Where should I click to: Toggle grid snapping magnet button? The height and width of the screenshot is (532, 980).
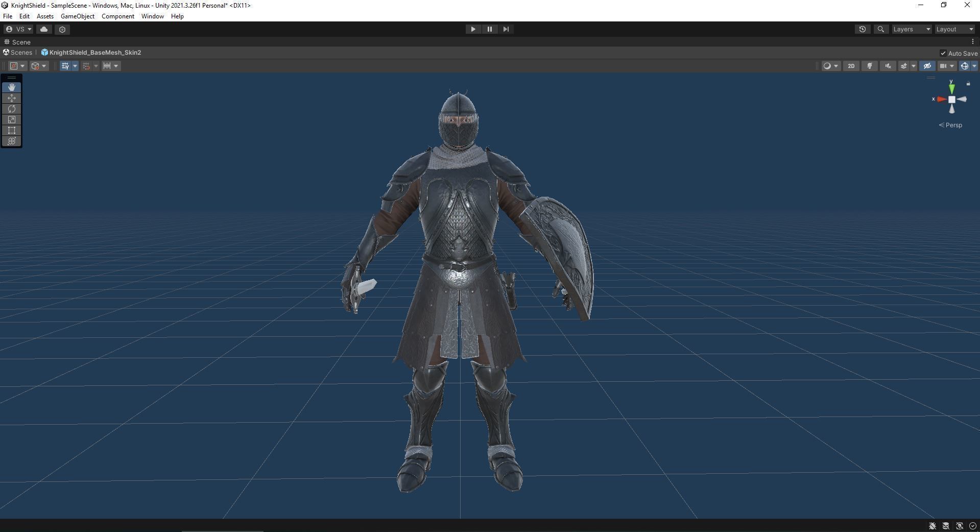pos(86,66)
